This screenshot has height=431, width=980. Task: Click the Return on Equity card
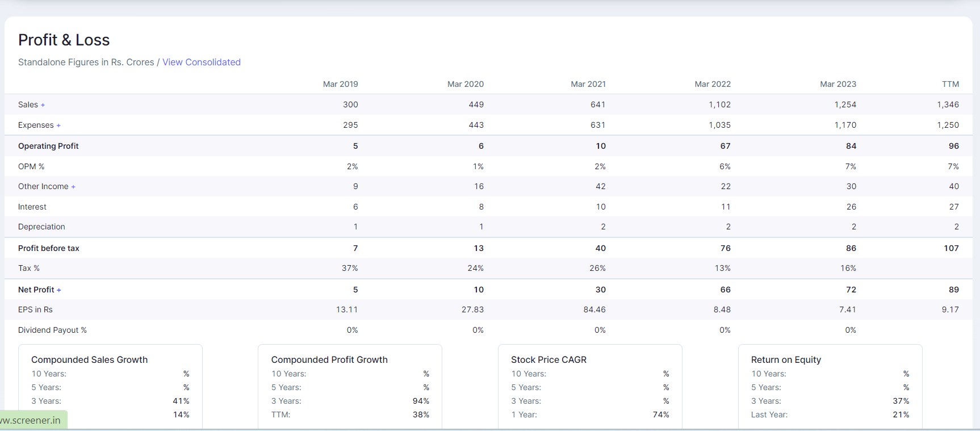click(830, 387)
